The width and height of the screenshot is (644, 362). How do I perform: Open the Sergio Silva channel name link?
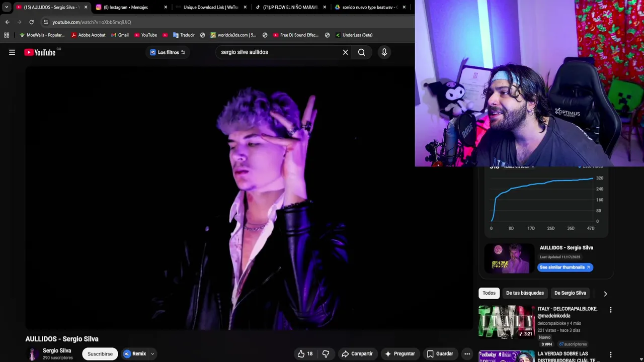[57, 351]
